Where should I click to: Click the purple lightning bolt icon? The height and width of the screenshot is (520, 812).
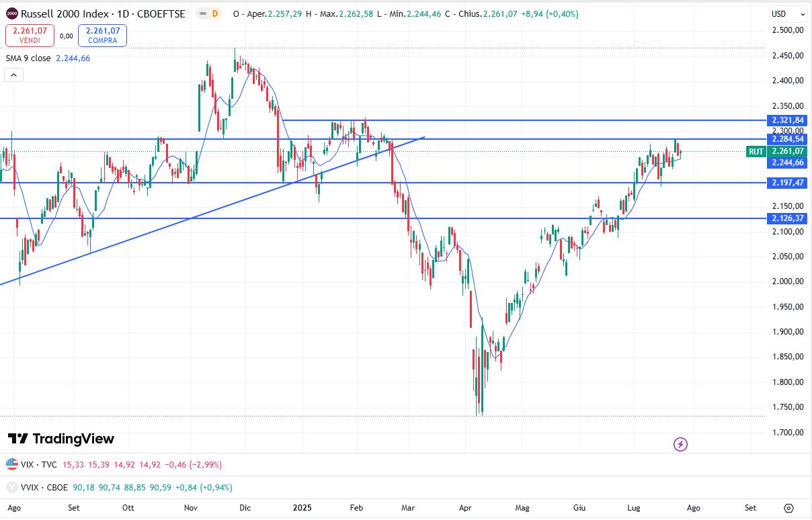click(x=680, y=444)
